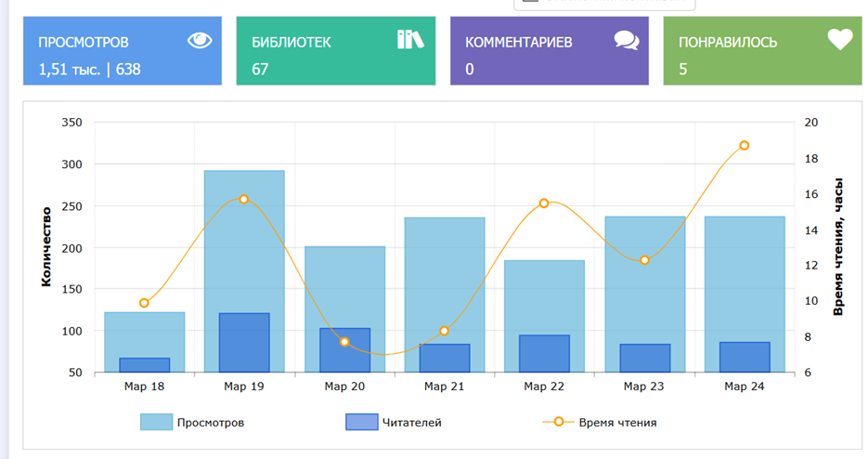
Task: Click the eye icon in the Просмотров card
Action: [199, 40]
